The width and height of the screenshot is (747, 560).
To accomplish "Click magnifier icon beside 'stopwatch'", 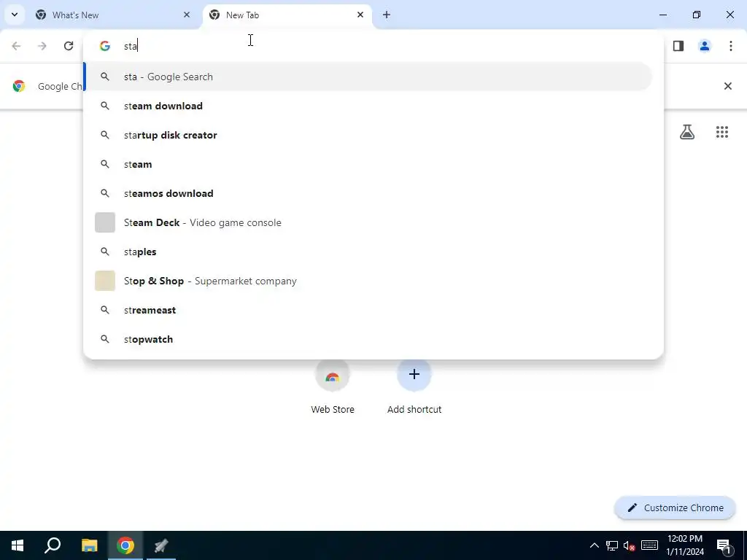I will (105, 339).
